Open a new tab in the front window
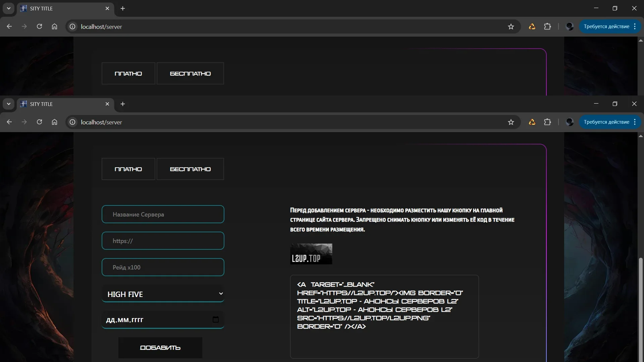Image resolution: width=644 pixels, height=362 pixels. tap(123, 104)
